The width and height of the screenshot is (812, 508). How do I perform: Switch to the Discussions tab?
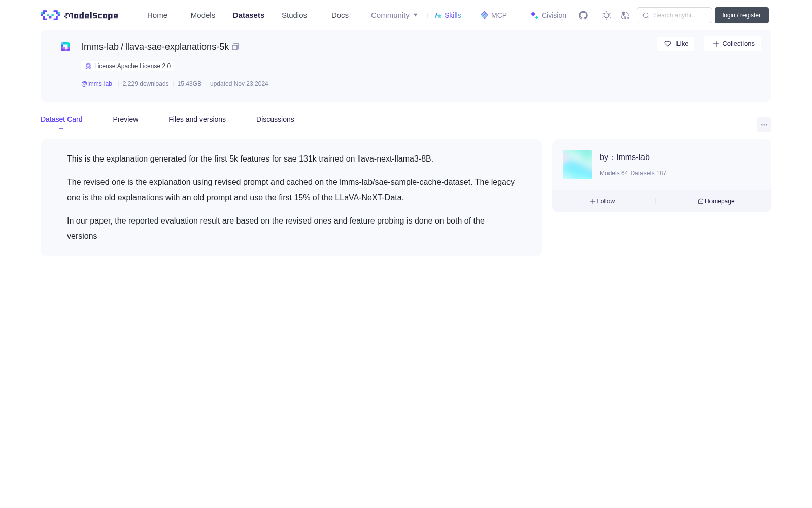pos(275,119)
